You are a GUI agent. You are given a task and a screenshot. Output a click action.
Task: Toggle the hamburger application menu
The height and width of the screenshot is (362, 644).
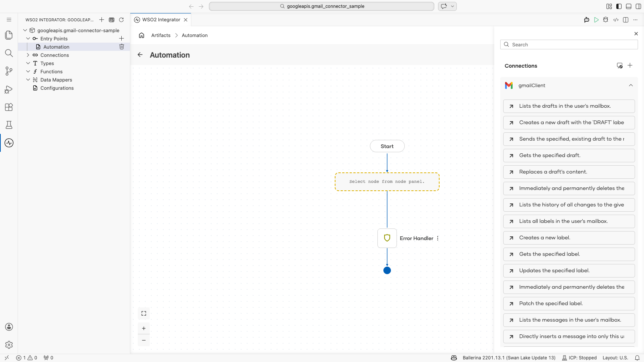click(9, 20)
